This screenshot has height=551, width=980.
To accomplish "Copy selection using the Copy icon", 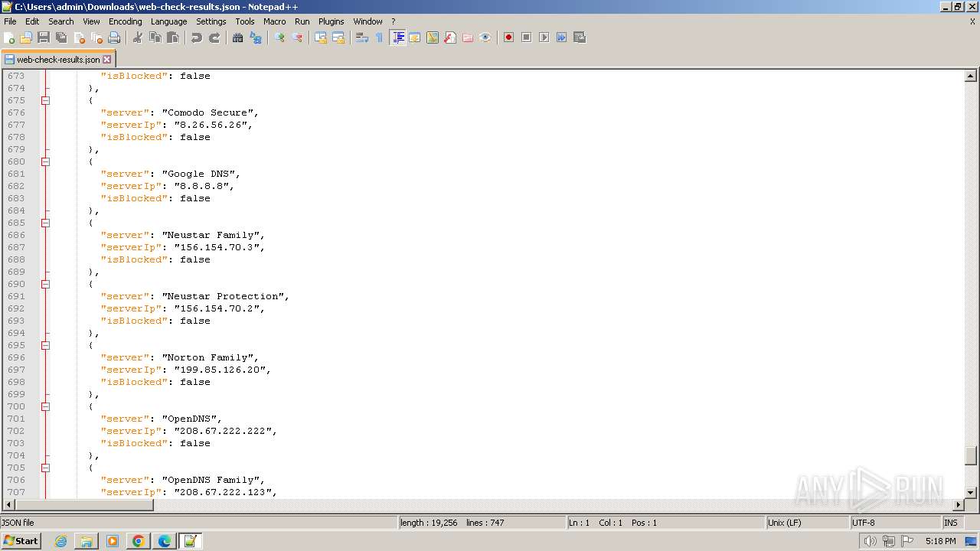I will coord(155,37).
